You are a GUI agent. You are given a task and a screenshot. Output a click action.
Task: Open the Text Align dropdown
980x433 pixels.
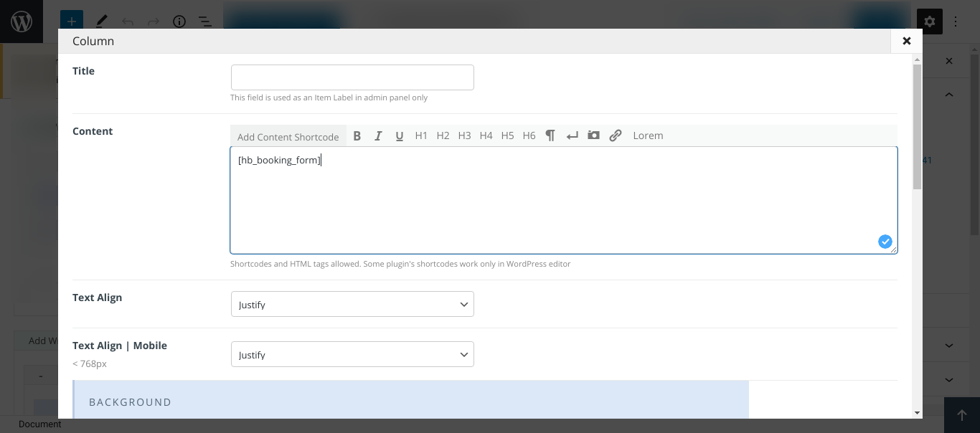point(352,304)
